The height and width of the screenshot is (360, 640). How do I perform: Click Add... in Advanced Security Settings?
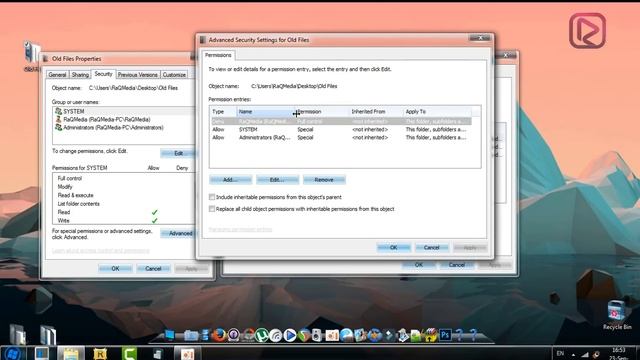[231, 180]
